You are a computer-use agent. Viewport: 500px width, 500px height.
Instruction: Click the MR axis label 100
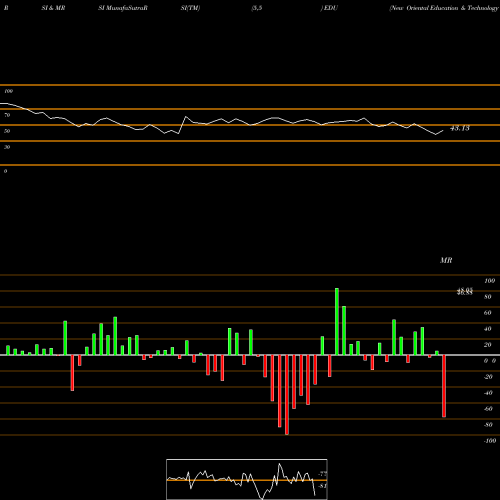[x=489, y=281]
